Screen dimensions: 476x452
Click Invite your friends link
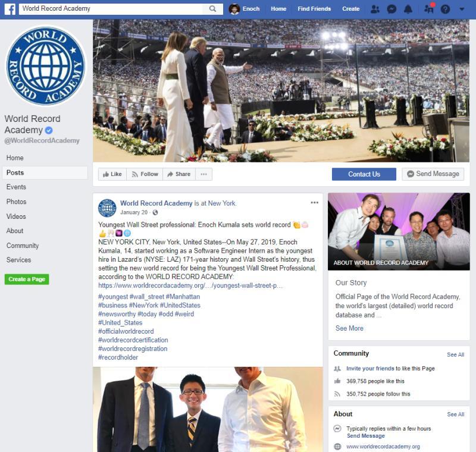(x=370, y=369)
